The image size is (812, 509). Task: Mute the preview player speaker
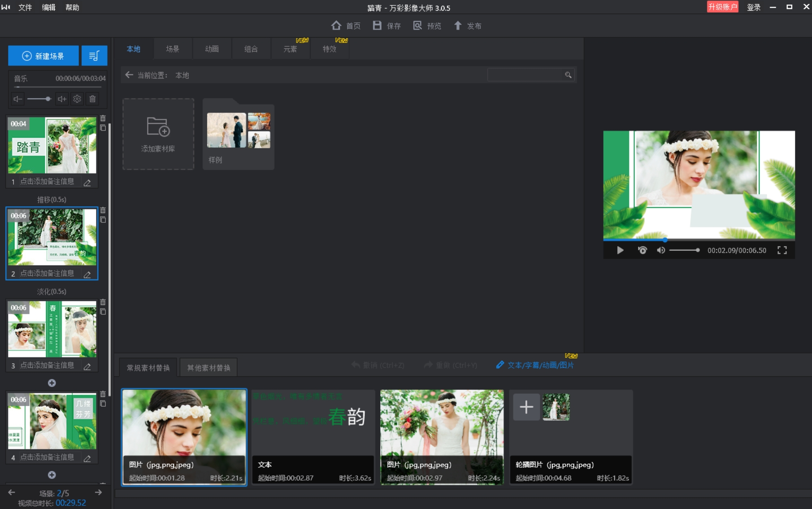coord(660,250)
